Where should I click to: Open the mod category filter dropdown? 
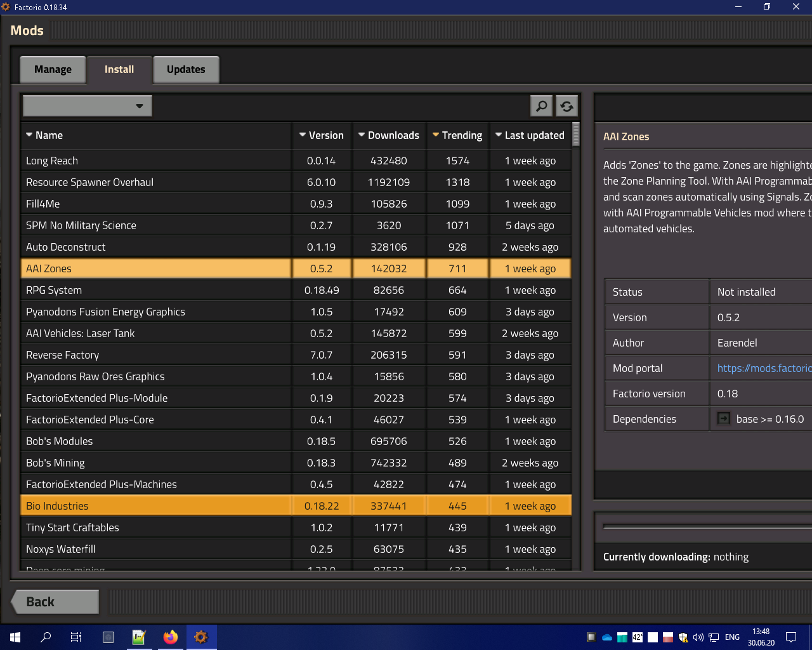coord(88,106)
